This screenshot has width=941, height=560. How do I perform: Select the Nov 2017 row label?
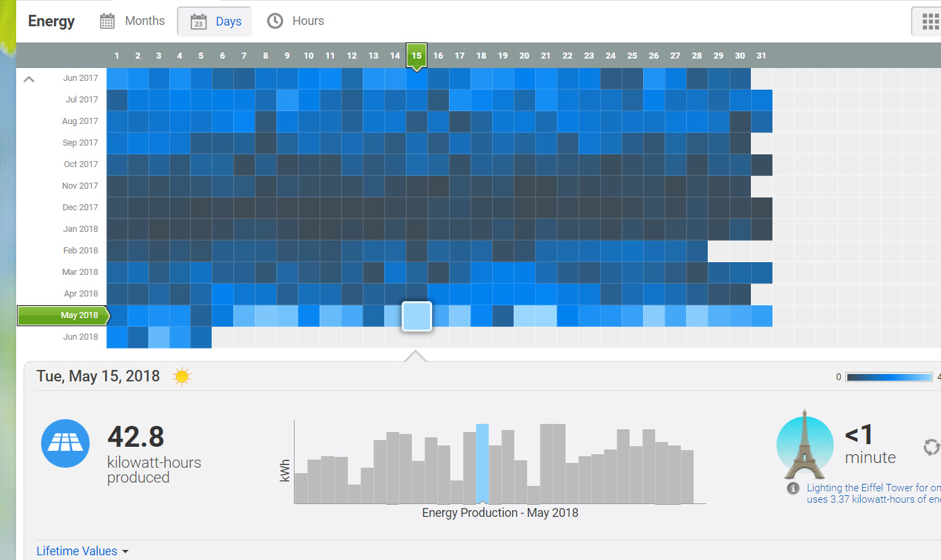80,186
